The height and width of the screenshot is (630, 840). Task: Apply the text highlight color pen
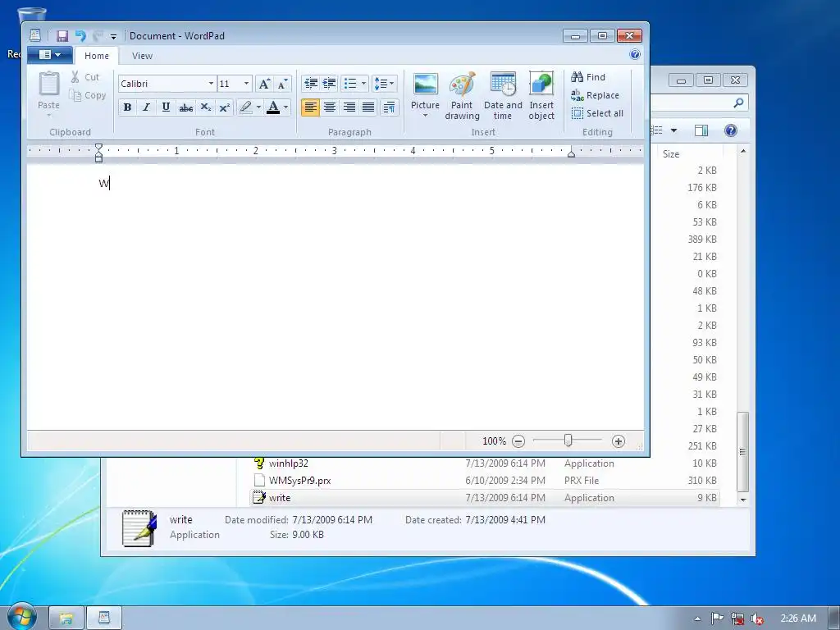[x=245, y=107]
